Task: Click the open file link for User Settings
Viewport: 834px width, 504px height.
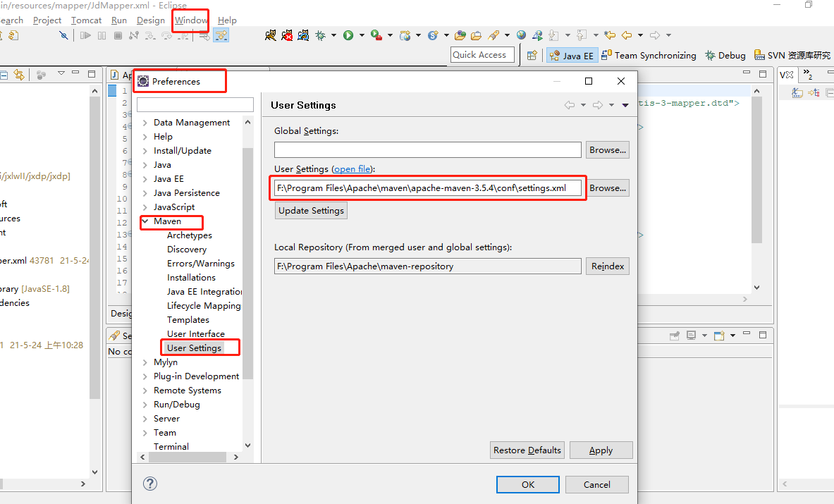Action: tap(352, 168)
